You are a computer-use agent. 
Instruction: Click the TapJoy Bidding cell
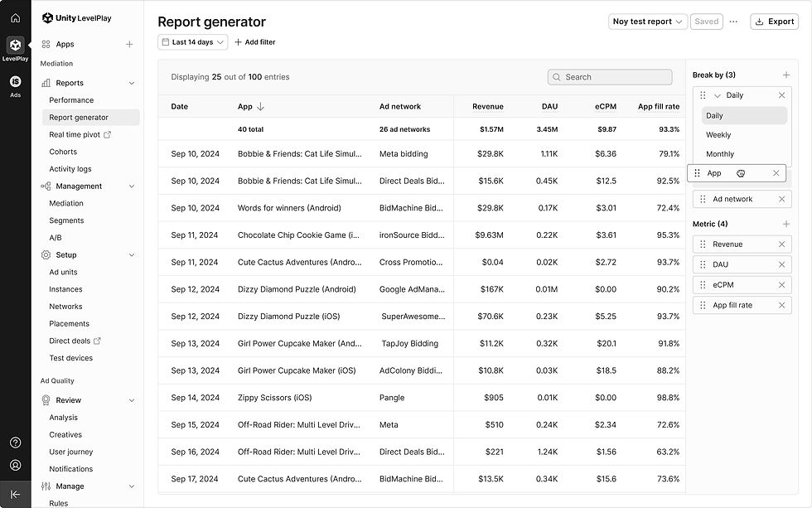click(409, 343)
